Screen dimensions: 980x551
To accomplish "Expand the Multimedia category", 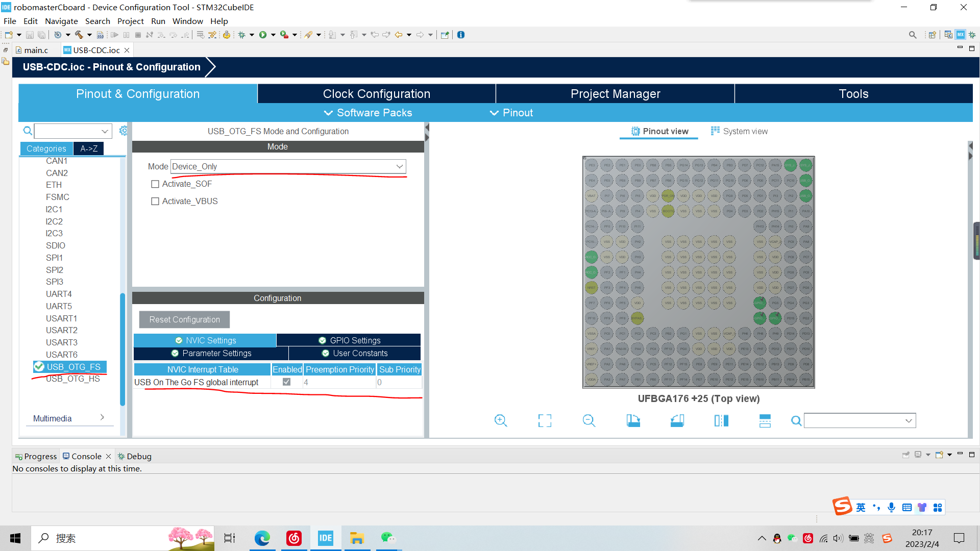I will click(68, 418).
